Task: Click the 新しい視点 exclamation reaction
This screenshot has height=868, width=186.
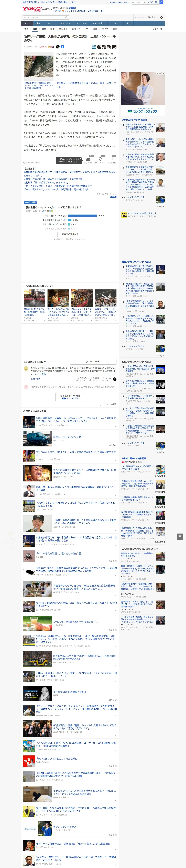Action: (112, 159)
